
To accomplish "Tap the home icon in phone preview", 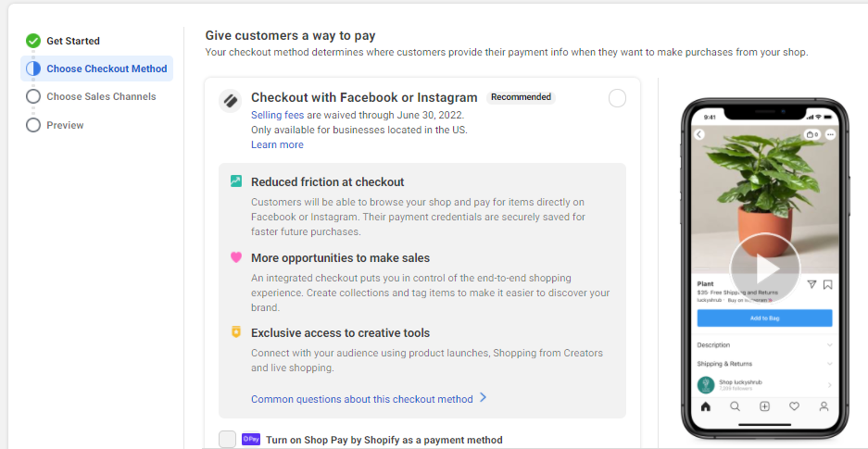I will 706,405.
